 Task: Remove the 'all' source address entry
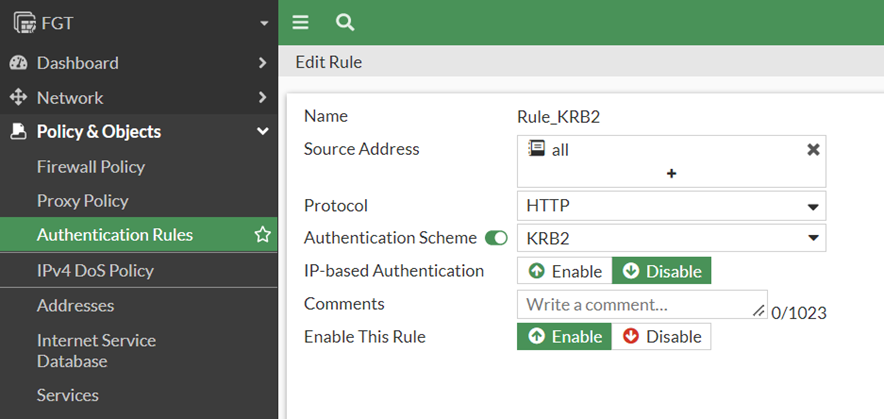(x=813, y=149)
